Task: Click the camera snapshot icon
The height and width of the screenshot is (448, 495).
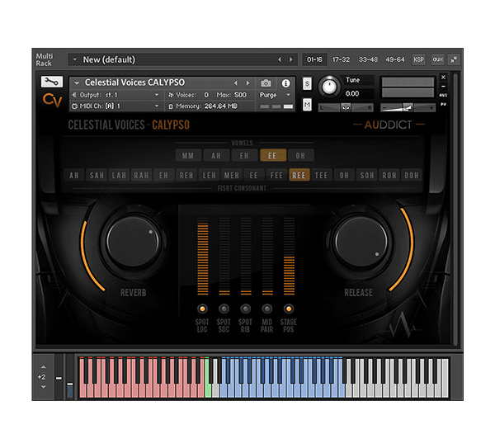Action: pos(266,83)
